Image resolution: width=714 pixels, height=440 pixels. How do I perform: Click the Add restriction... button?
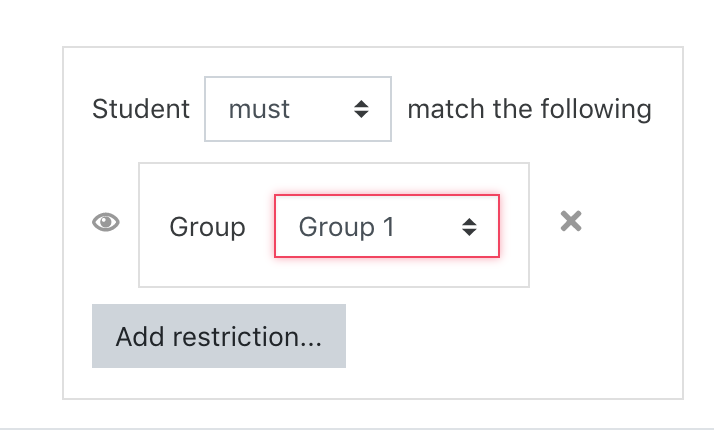pos(219,336)
